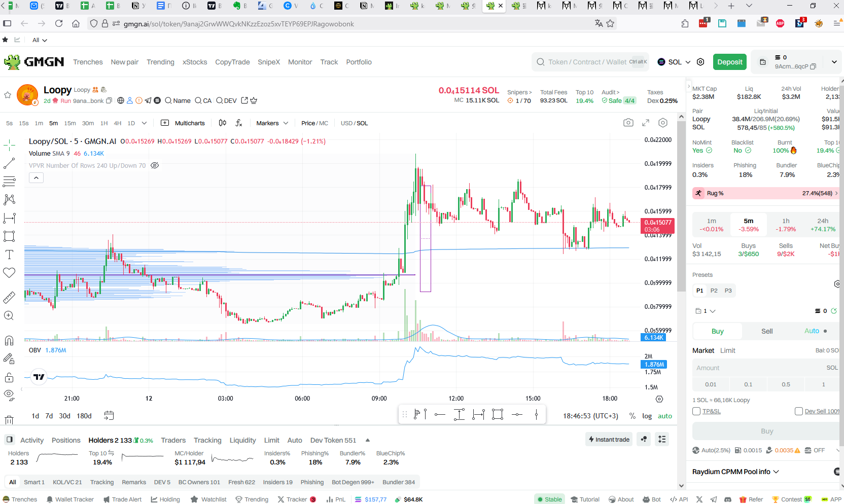Select the P2 preset
The height and width of the screenshot is (504, 844).
[714, 291]
